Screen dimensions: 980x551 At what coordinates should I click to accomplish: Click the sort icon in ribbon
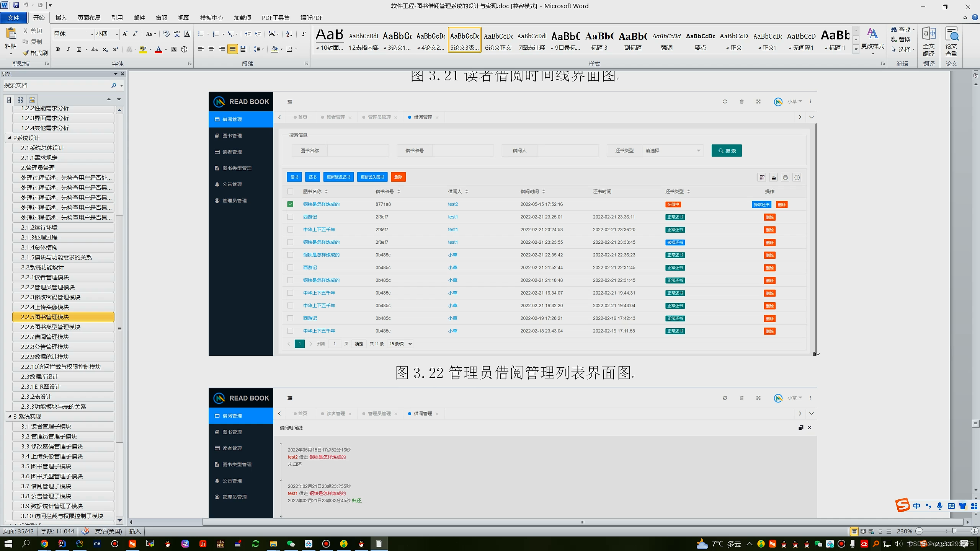(x=289, y=34)
